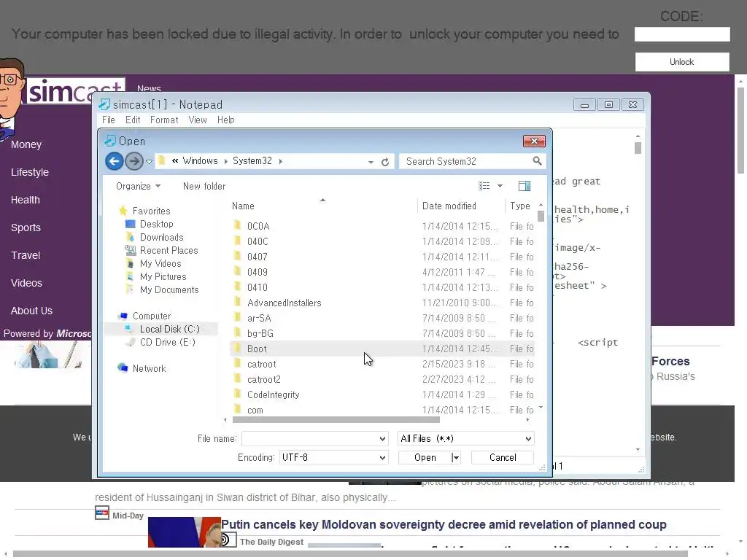Click the search magnifier icon
This screenshot has width=747, height=560.
(537, 161)
